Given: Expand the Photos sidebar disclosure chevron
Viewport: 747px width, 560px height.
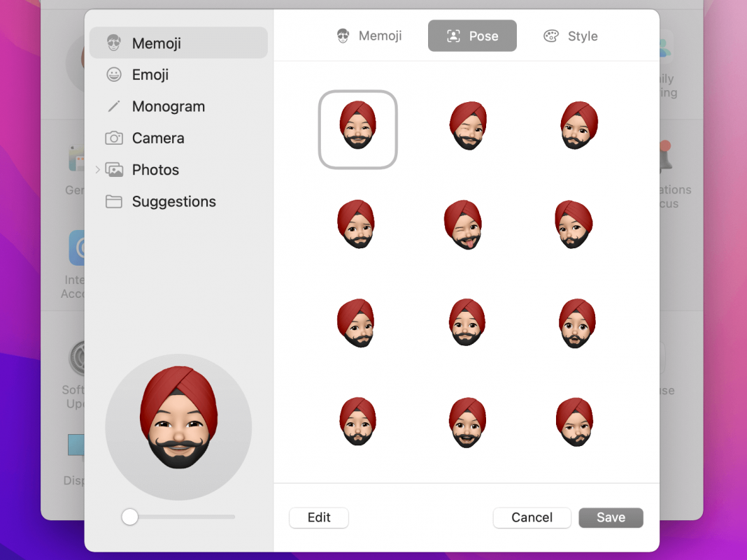Looking at the screenshot, I should pos(97,170).
